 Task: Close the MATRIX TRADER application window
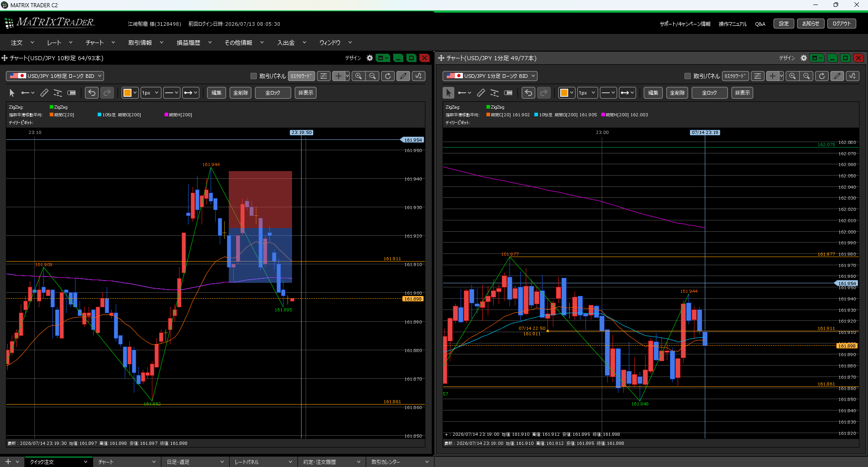(856, 5)
